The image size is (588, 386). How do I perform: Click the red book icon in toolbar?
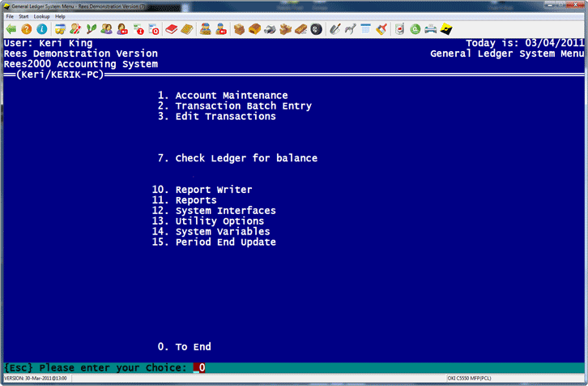pos(171,29)
